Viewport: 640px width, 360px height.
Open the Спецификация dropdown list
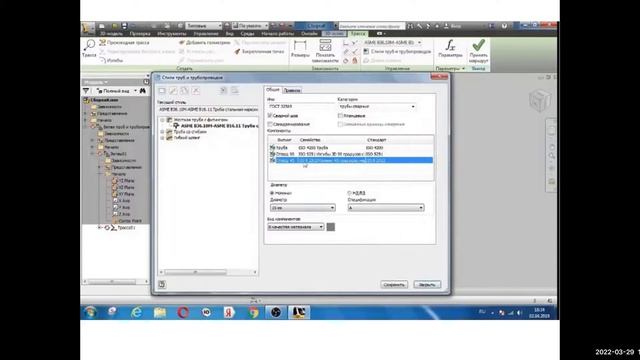point(386,208)
